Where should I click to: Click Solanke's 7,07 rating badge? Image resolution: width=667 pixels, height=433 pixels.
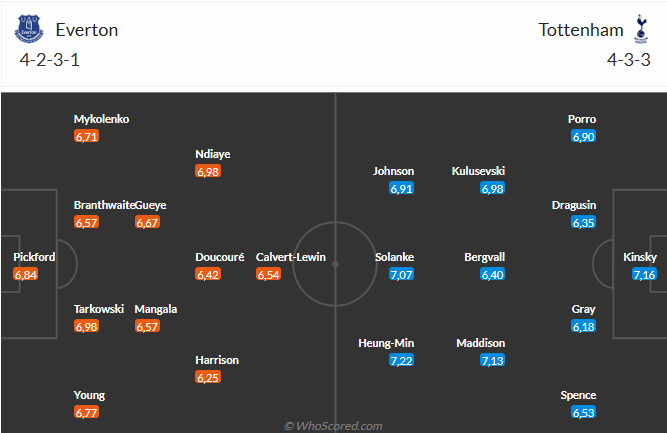pyautogui.click(x=401, y=274)
